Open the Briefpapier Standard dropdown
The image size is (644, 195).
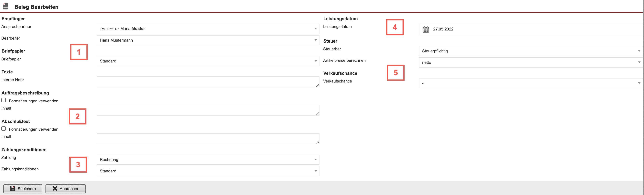pyautogui.click(x=208, y=61)
